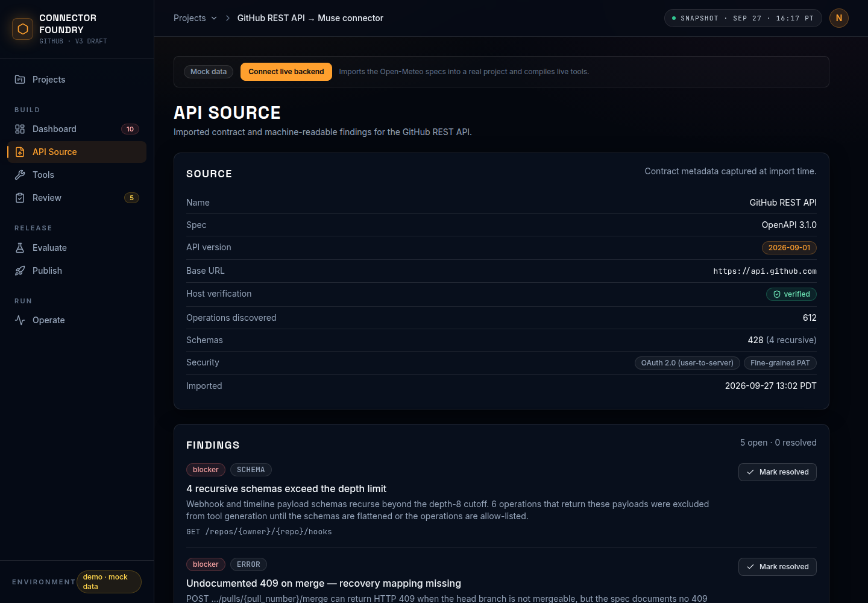This screenshot has width=868, height=603.
Task: Click the Evaluate flask icon
Action: pyautogui.click(x=20, y=248)
